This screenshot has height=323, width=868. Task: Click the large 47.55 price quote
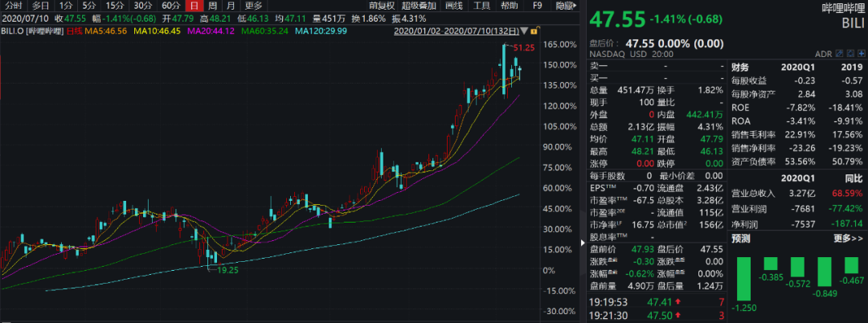pos(617,18)
